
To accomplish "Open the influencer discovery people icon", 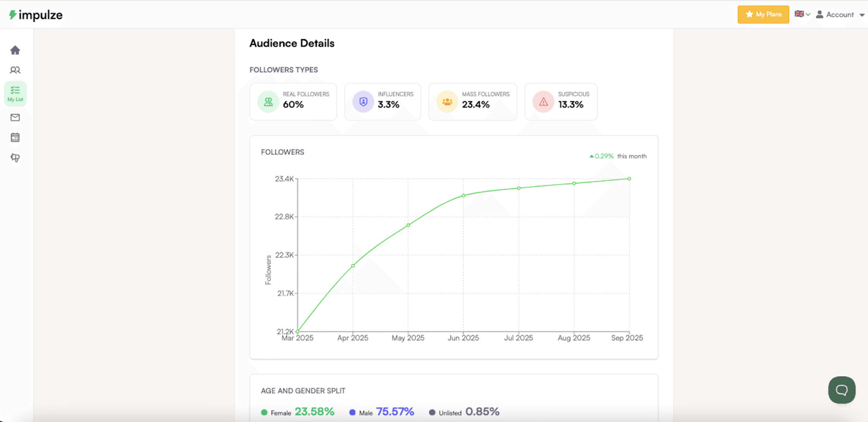I will [15, 70].
